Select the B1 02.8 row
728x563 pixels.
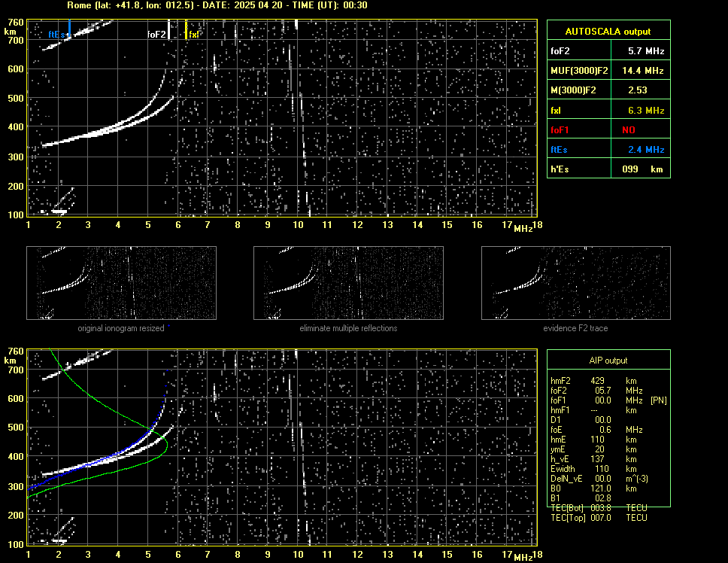[581, 498]
